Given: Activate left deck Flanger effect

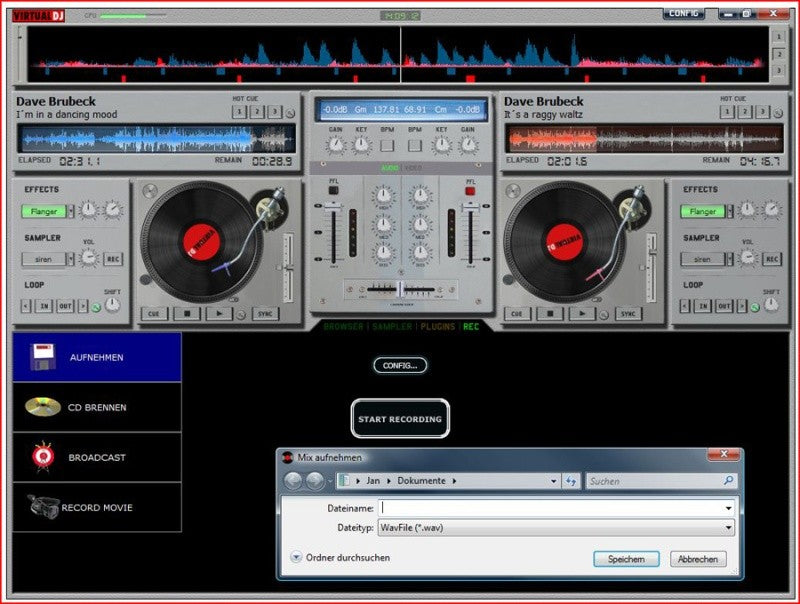Looking at the screenshot, I should 44,211.
